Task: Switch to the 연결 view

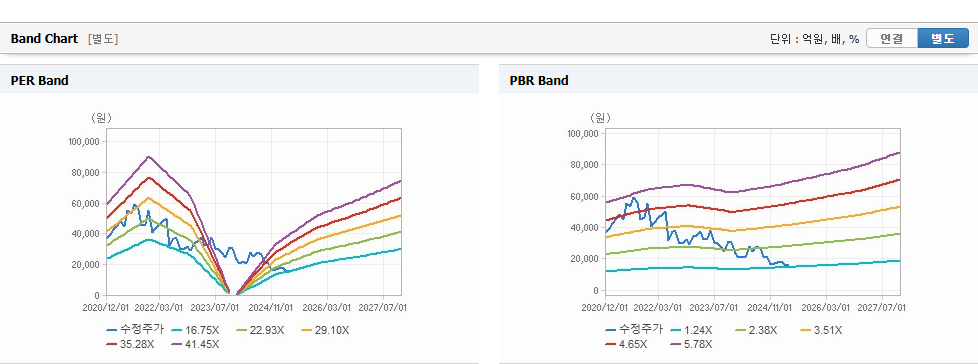Action: [892, 39]
